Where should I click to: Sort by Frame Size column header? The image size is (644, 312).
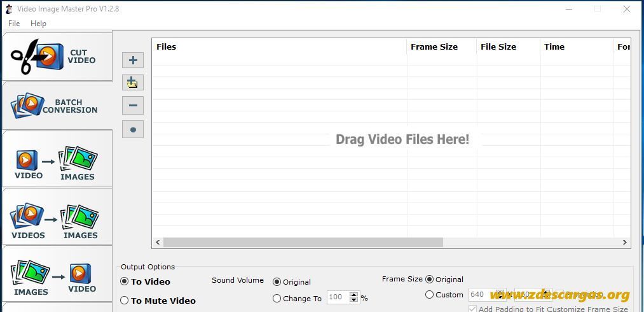click(x=442, y=47)
